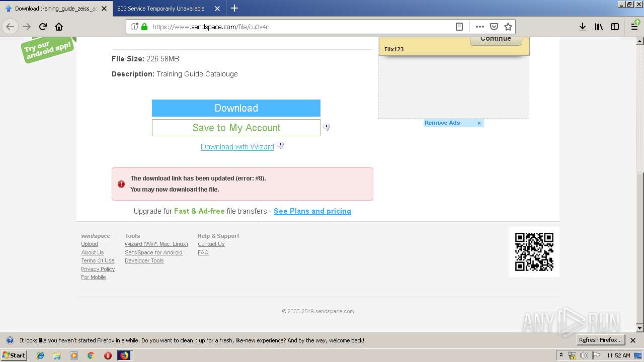Open Developer Tools footer link
Viewport: 644px width, 362px height.
[144, 261]
